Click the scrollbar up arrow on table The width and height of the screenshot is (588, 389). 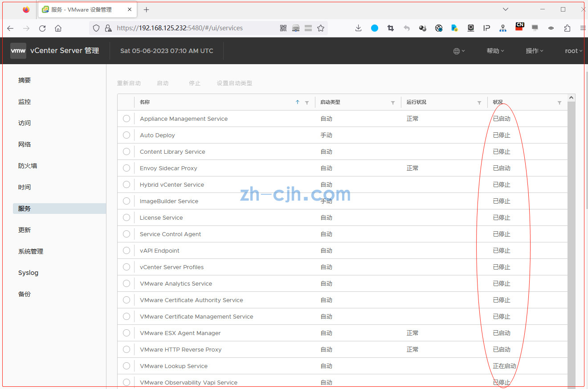572,98
